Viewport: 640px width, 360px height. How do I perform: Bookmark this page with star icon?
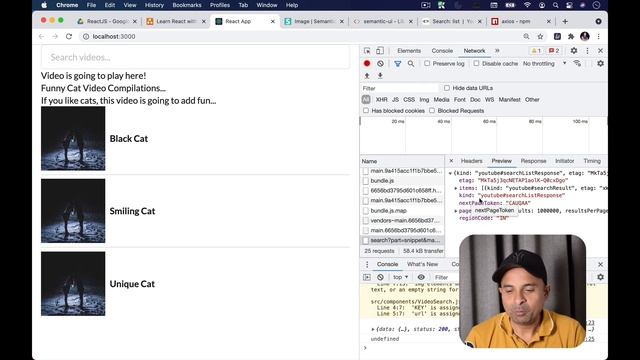pos(540,36)
